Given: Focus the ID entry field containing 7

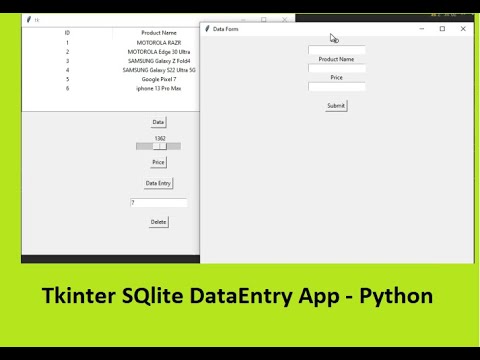Looking at the screenshot, I should tap(158, 203).
